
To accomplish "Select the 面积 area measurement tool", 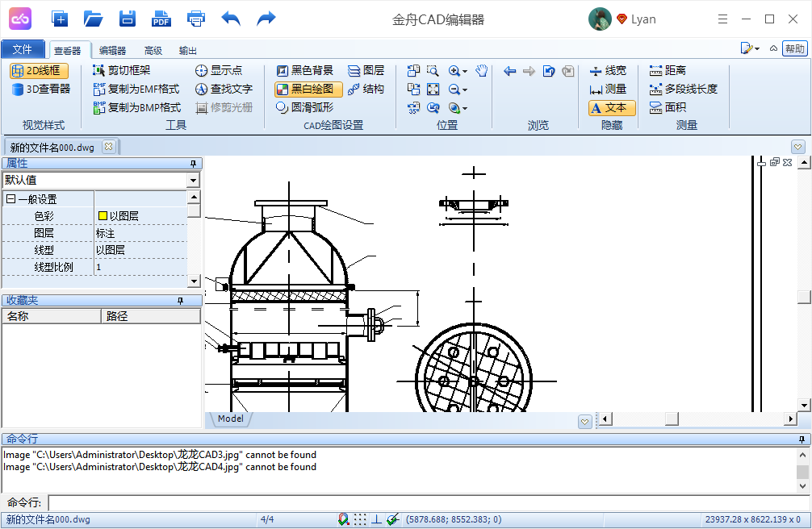I will pyautogui.click(x=672, y=106).
